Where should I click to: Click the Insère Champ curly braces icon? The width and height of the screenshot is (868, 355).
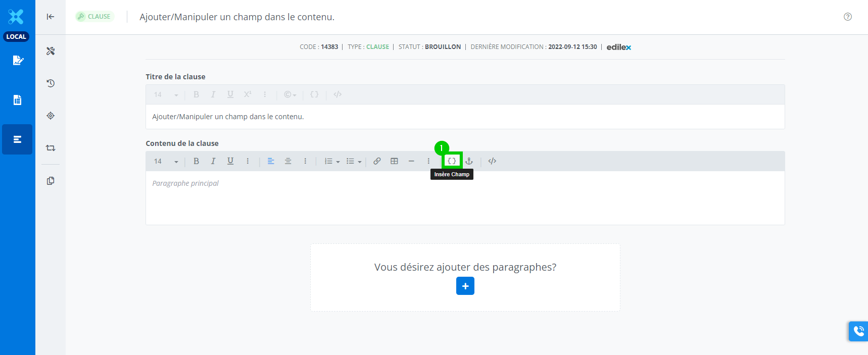tap(452, 161)
